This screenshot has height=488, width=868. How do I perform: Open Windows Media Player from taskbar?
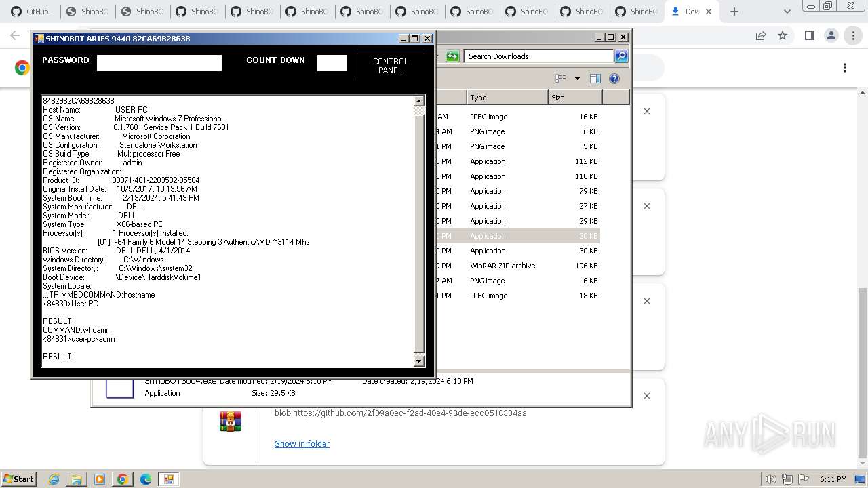click(x=100, y=479)
